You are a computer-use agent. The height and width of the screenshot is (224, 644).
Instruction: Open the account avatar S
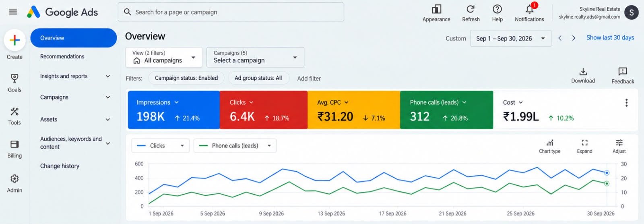tap(632, 12)
